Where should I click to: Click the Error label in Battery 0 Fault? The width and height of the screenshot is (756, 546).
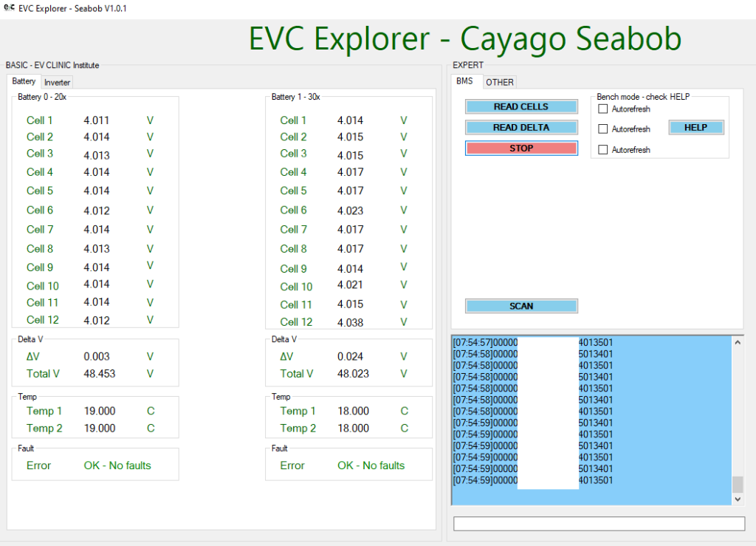click(x=38, y=465)
